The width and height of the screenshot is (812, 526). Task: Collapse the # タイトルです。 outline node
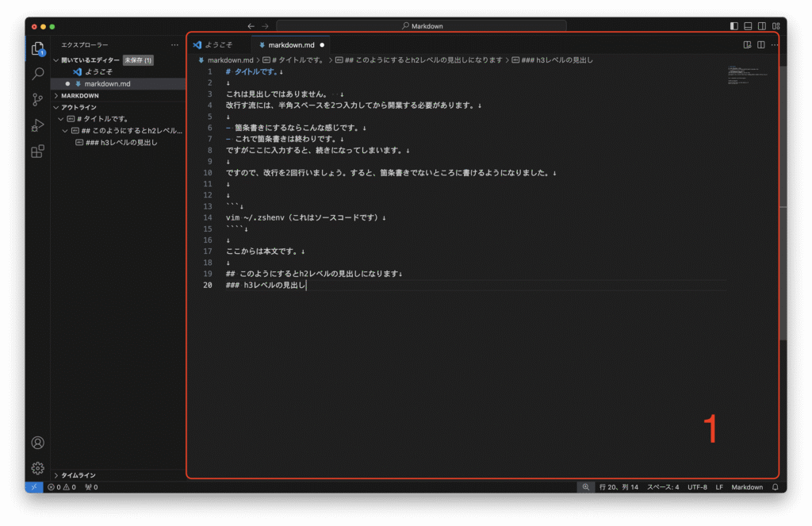(x=60, y=119)
